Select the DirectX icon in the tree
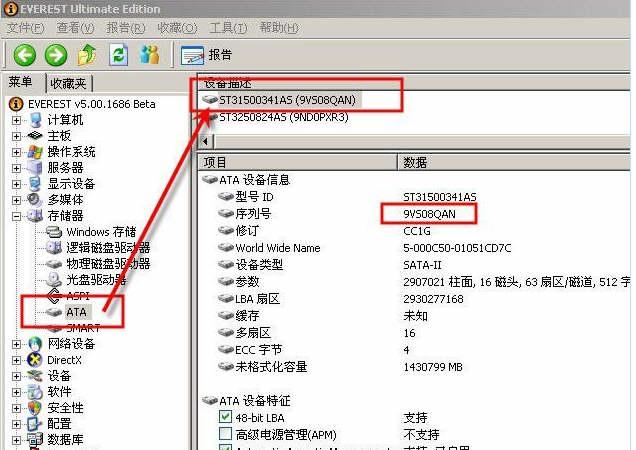 35,360
